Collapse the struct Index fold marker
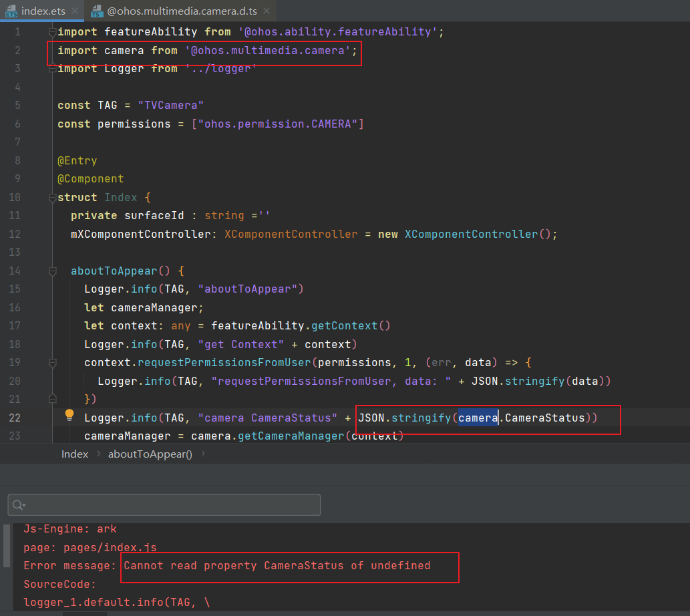Image resolution: width=690 pixels, height=616 pixels. coord(52,198)
